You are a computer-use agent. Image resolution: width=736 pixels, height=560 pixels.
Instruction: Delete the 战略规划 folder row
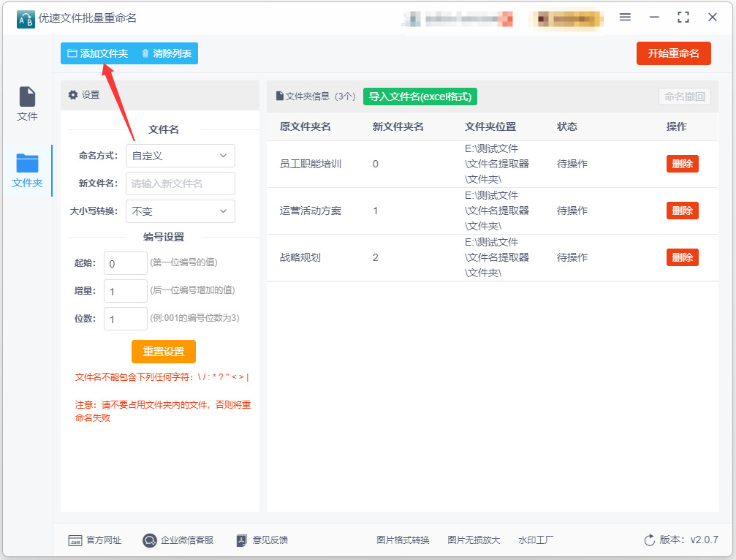(683, 257)
